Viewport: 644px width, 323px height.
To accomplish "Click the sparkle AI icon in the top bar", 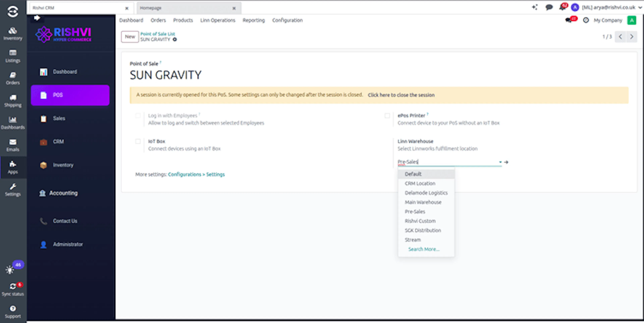I will [x=535, y=7].
